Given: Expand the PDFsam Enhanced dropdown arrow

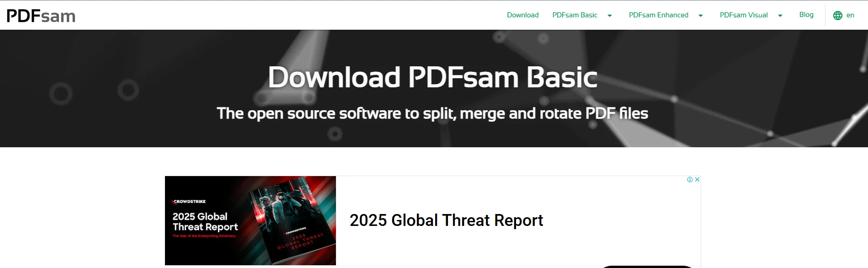Looking at the screenshot, I should pyautogui.click(x=700, y=16).
